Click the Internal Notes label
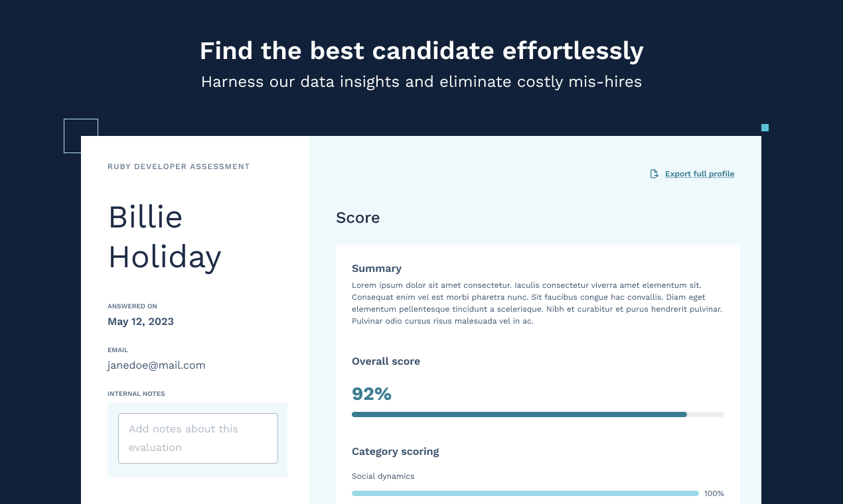Viewport: 843px width, 504px height. (136, 394)
